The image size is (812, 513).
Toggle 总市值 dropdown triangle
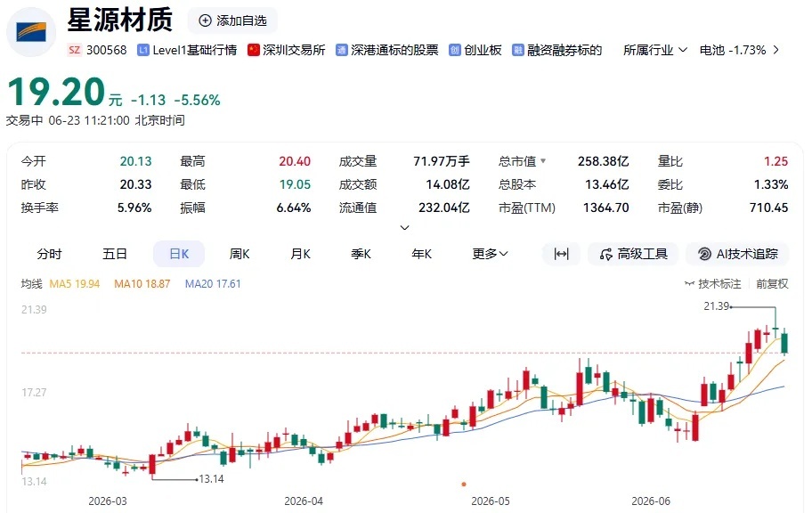tap(543, 160)
